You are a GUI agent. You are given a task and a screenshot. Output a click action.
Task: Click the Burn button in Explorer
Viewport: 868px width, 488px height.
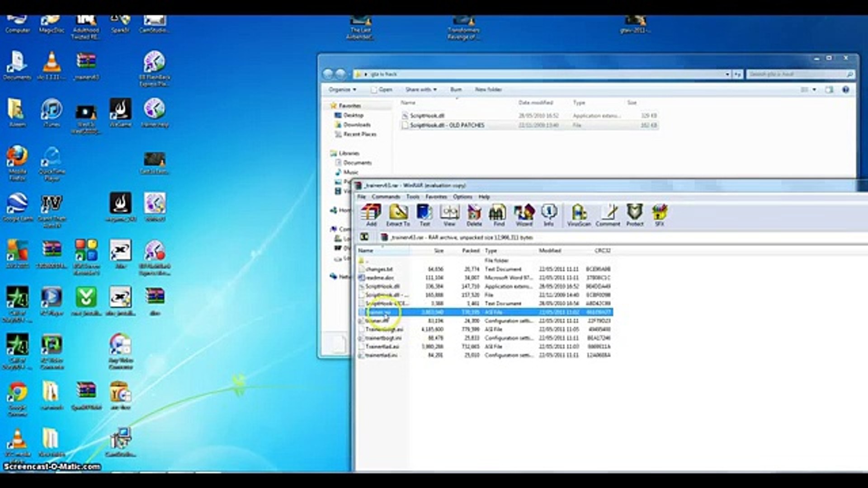pos(456,89)
